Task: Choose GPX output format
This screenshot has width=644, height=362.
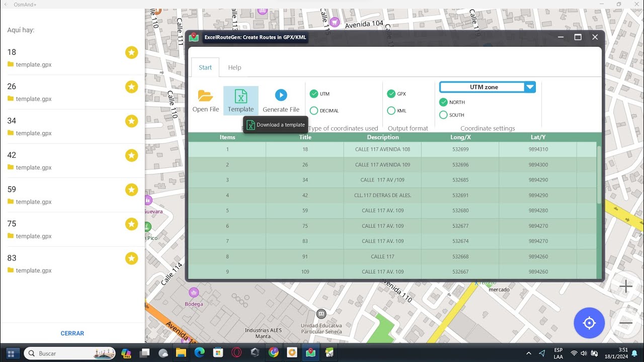Action: point(391,94)
